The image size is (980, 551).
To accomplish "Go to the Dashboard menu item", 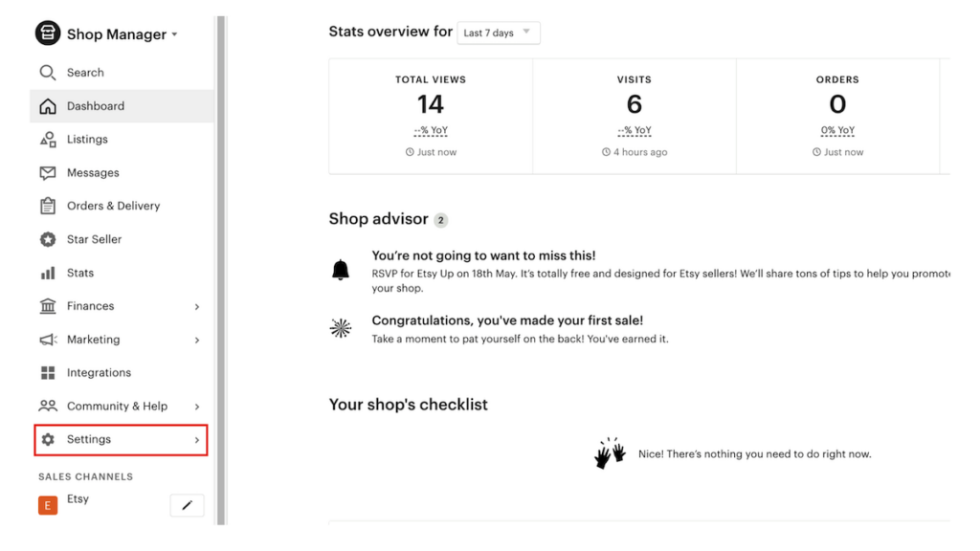I will click(96, 105).
